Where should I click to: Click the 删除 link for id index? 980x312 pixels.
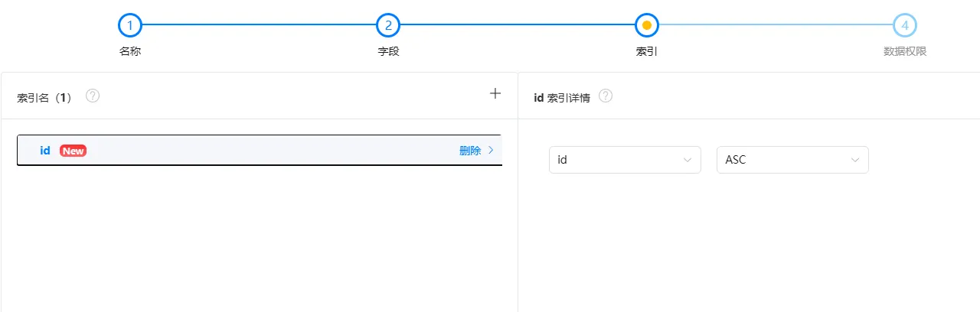(470, 151)
